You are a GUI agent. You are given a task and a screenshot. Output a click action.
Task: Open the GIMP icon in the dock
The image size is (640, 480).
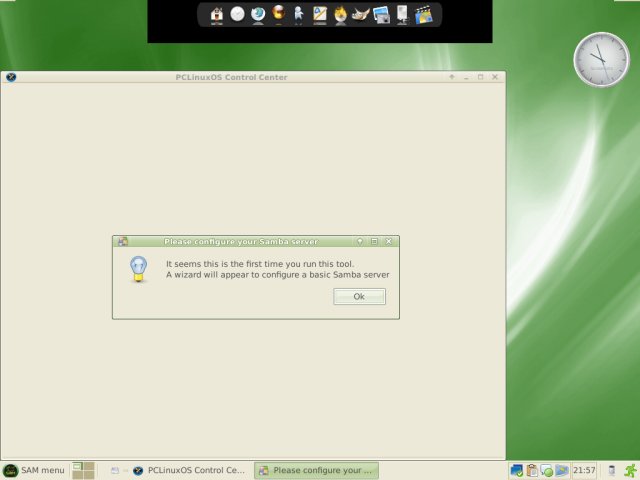point(361,15)
